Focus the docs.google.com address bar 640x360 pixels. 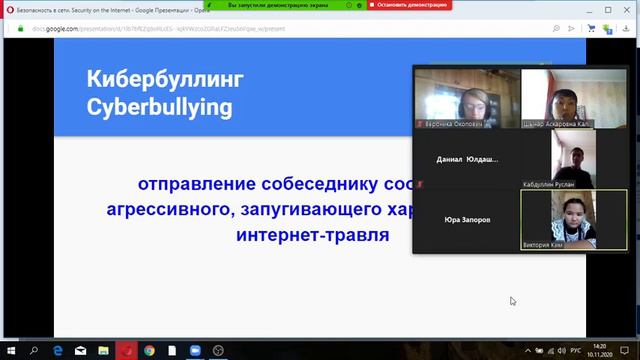[x=286, y=29]
